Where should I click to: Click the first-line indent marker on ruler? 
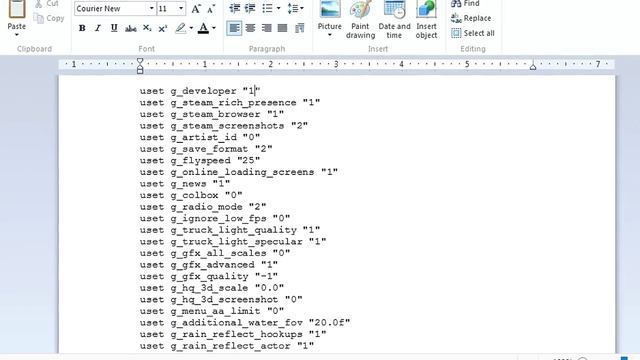140,62
